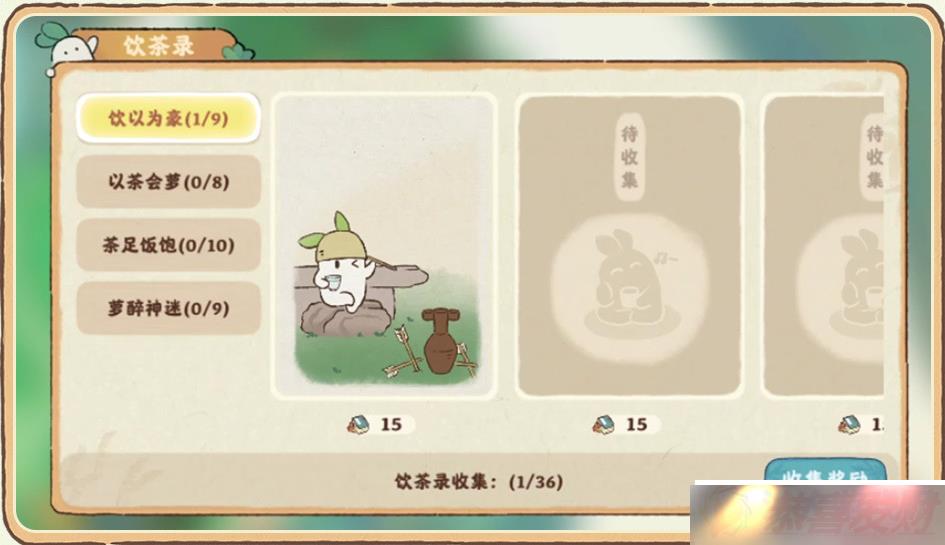Switch to 茶足饭饱(0/10) category
The image size is (945, 545).
tap(169, 245)
